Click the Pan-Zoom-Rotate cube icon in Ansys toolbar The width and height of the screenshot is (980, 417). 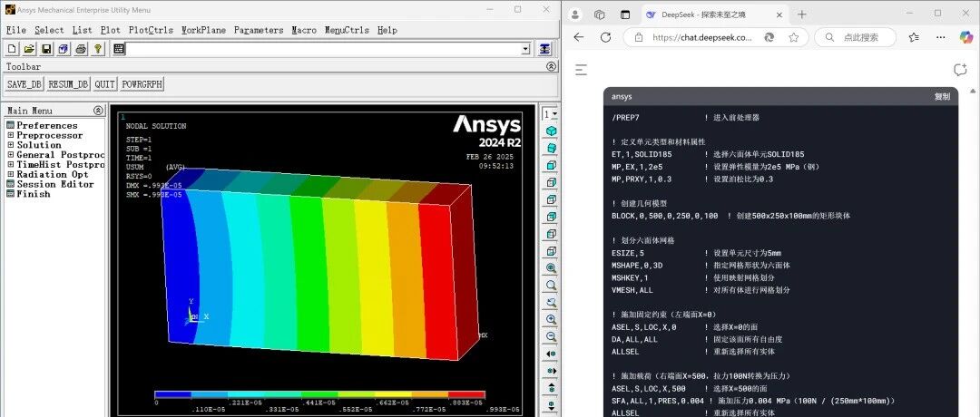pos(64,49)
